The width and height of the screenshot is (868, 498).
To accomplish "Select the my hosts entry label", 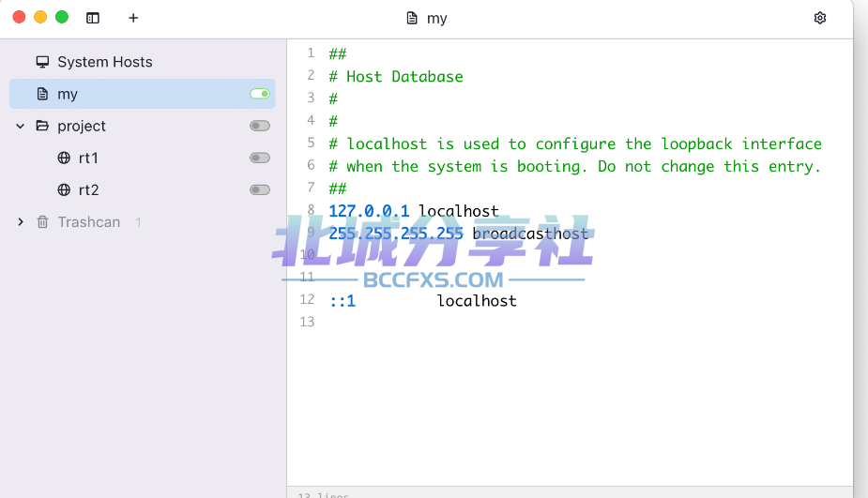I will [x=68, y=94].
